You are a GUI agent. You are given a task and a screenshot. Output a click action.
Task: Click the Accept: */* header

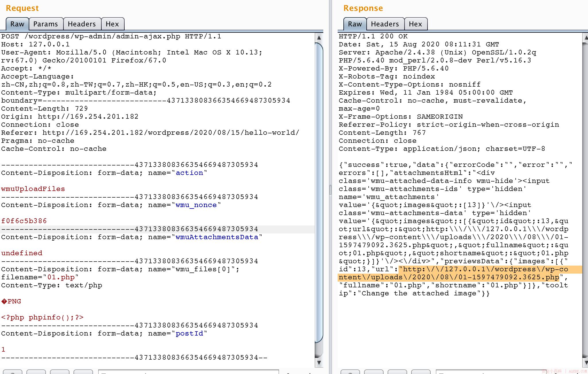[26, 69]
